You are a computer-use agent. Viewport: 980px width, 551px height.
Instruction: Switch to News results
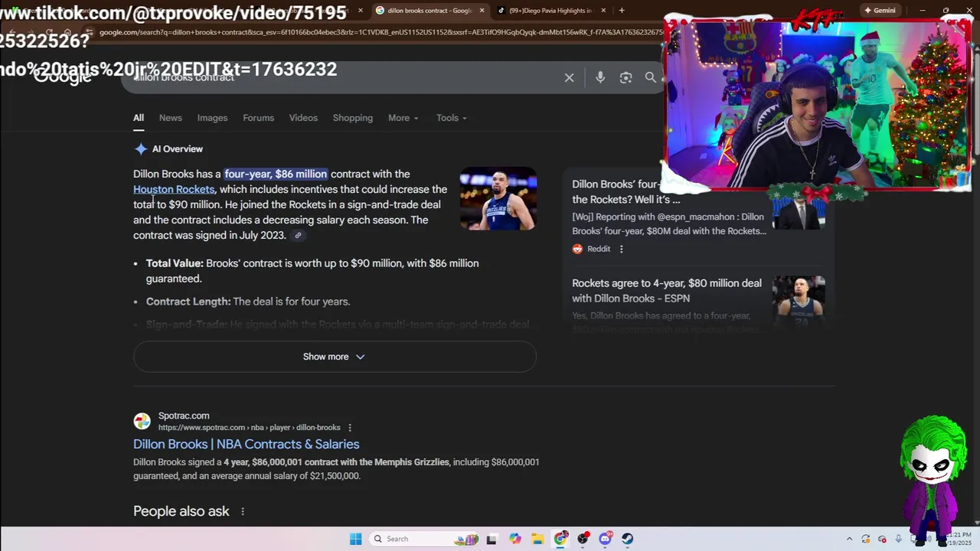tap(171, 118)
